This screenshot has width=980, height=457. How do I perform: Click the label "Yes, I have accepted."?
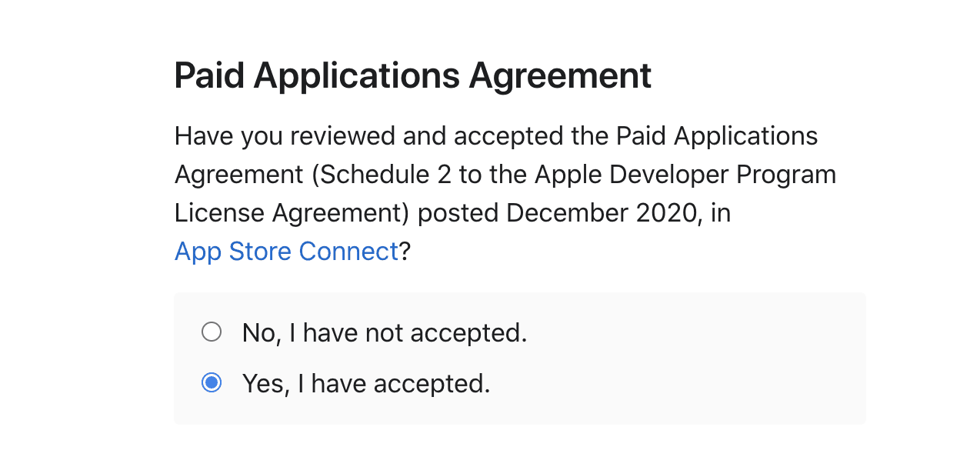365,382
